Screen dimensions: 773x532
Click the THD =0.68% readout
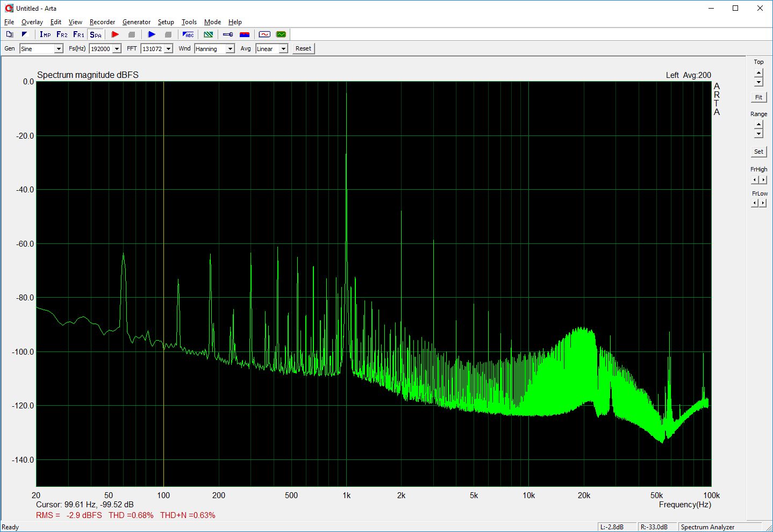click(131, 515)
